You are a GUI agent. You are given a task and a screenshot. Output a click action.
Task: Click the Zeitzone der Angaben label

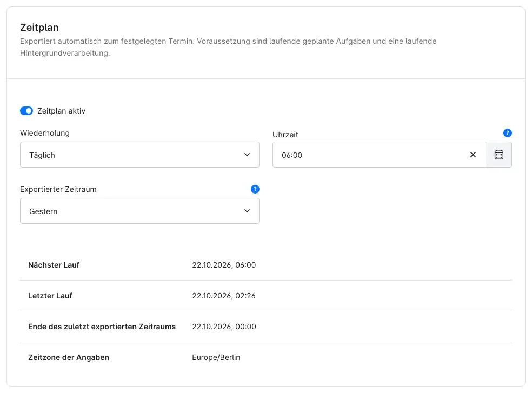click(69, 358)
